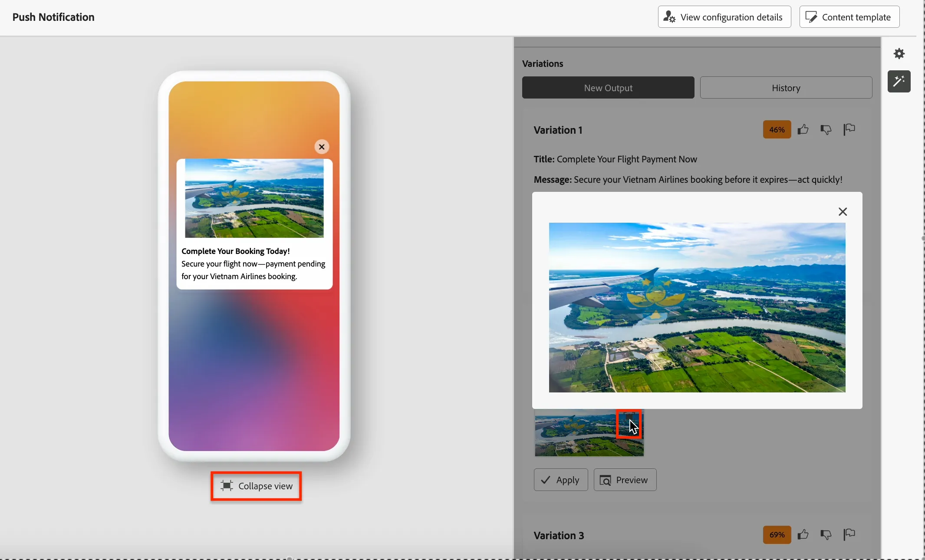Viewport: 925px width, 560px height.
Task: Switch to the New Output tab
Action: [x=608, y=88]
